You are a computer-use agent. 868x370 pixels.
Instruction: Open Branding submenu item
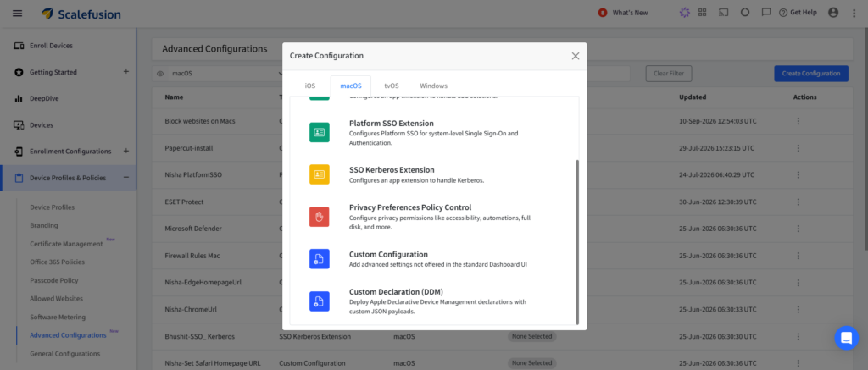pos(44,225)
